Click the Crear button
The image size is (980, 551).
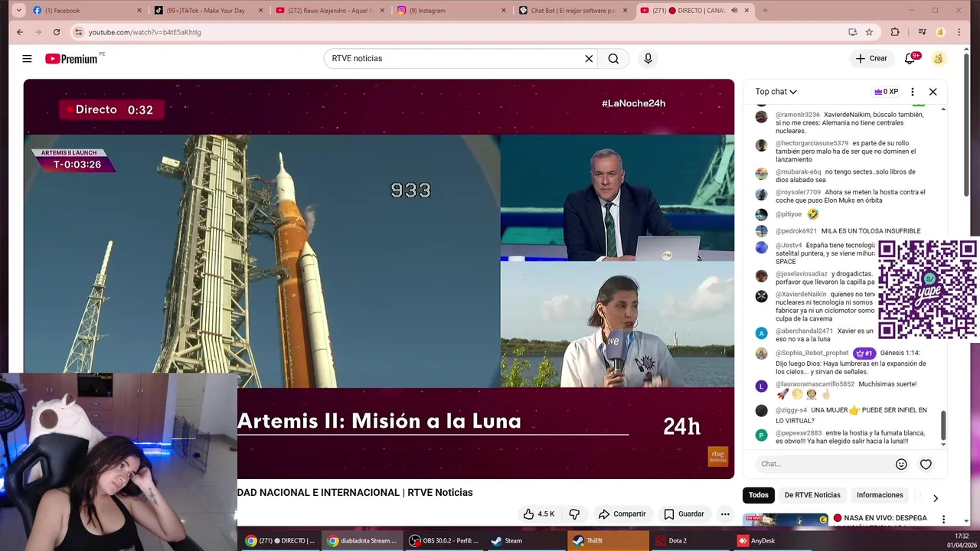(x=871, y=59)
